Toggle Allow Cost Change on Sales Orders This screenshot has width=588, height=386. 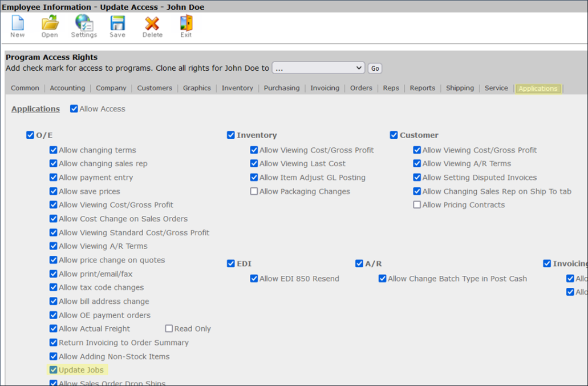tap(53, 219)
